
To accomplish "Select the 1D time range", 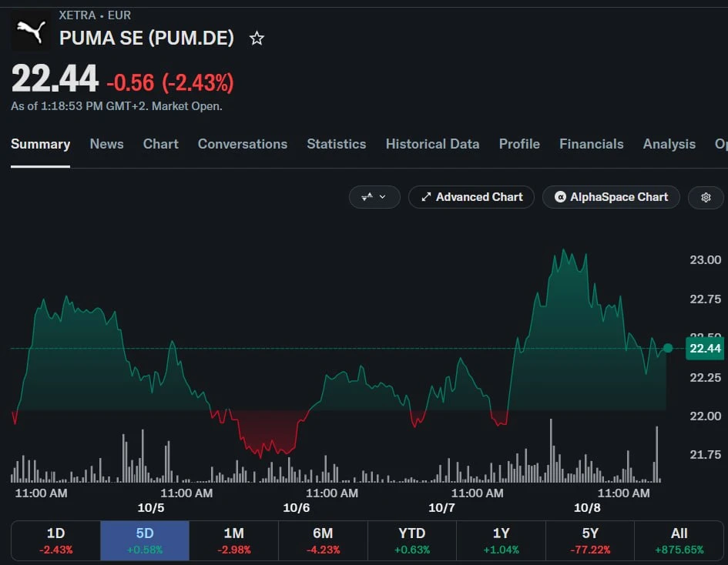I will click(55, 541).
